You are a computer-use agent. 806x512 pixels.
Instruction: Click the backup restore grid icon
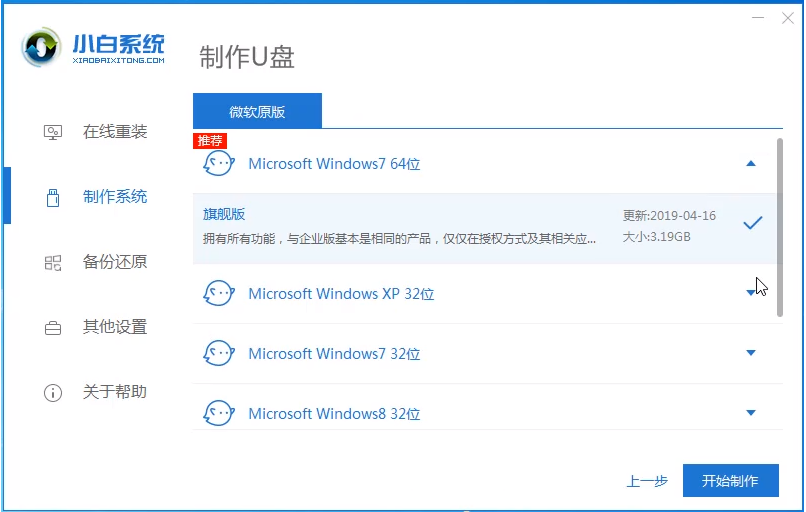point(52,263)
